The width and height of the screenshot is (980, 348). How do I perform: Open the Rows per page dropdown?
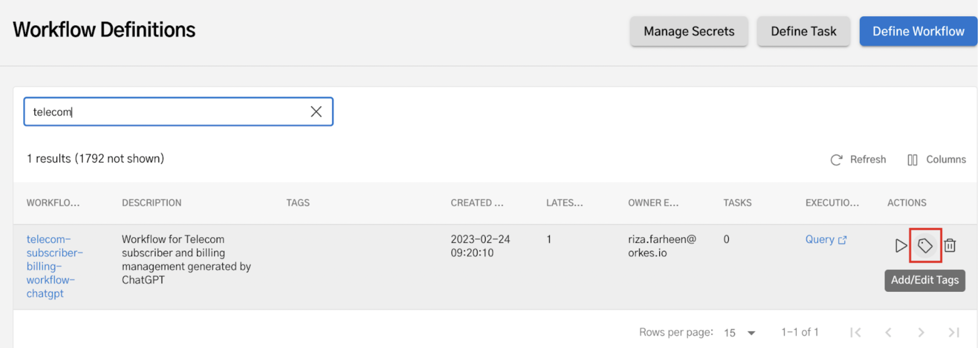point(739,332)
